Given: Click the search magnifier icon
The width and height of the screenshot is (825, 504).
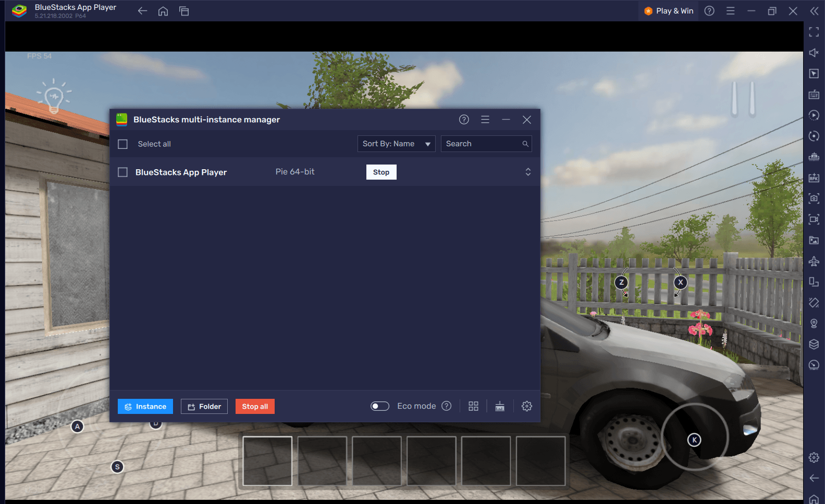Looking at the screenshot, I should tap(525, 144).
